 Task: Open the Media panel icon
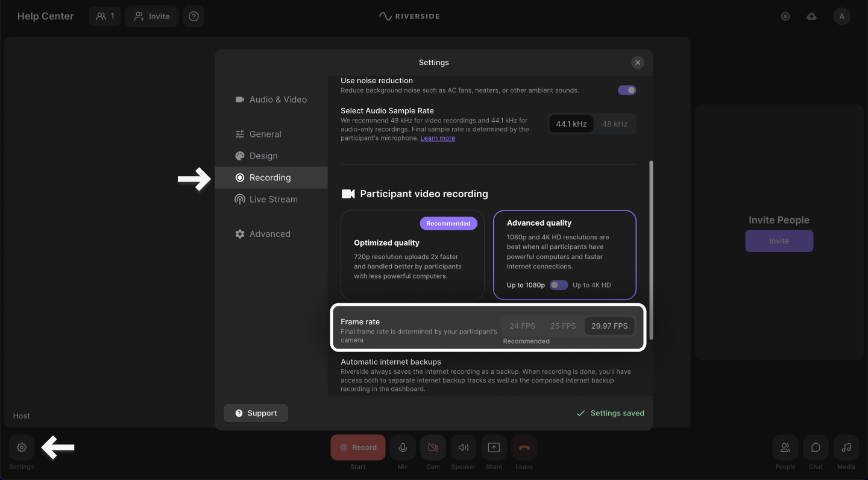[x=846, y=447]
